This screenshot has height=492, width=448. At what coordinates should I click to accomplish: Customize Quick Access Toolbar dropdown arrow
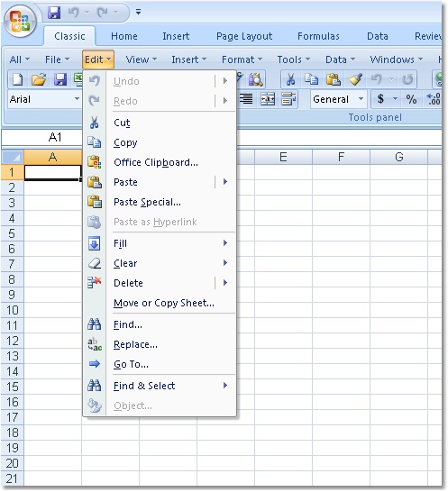coord(138,13)
